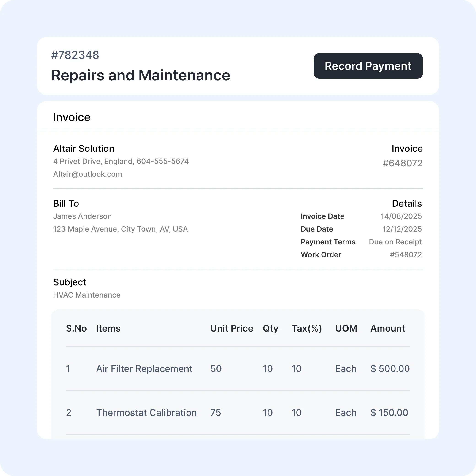
Task: Click invoice reference #648072
Action: point(402,163)
